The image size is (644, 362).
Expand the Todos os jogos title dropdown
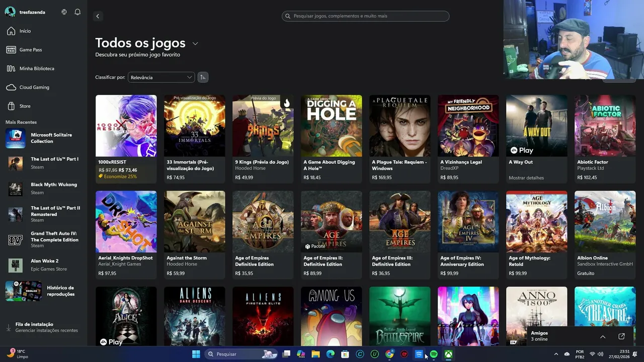click(195, 44)
